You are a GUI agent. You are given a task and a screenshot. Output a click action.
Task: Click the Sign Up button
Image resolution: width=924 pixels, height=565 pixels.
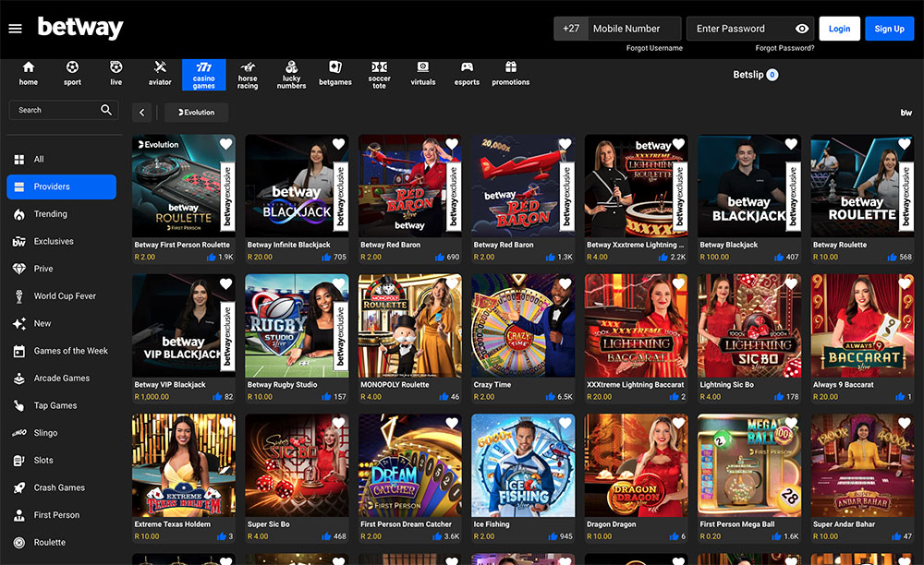point(889,29)
